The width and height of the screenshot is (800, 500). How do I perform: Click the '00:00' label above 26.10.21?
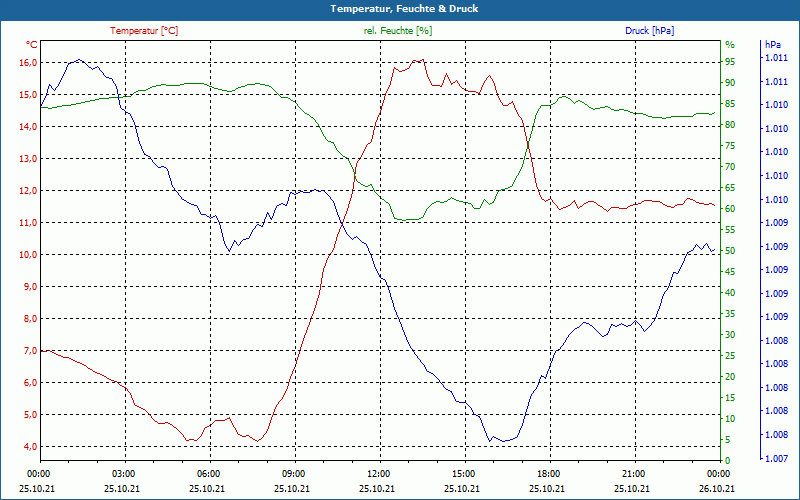pos(718,474)
